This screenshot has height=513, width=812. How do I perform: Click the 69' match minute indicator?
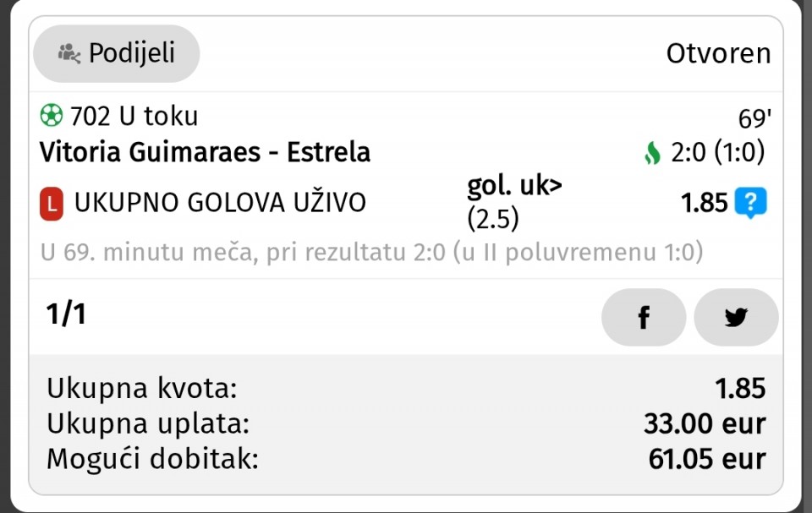[752, 118]
